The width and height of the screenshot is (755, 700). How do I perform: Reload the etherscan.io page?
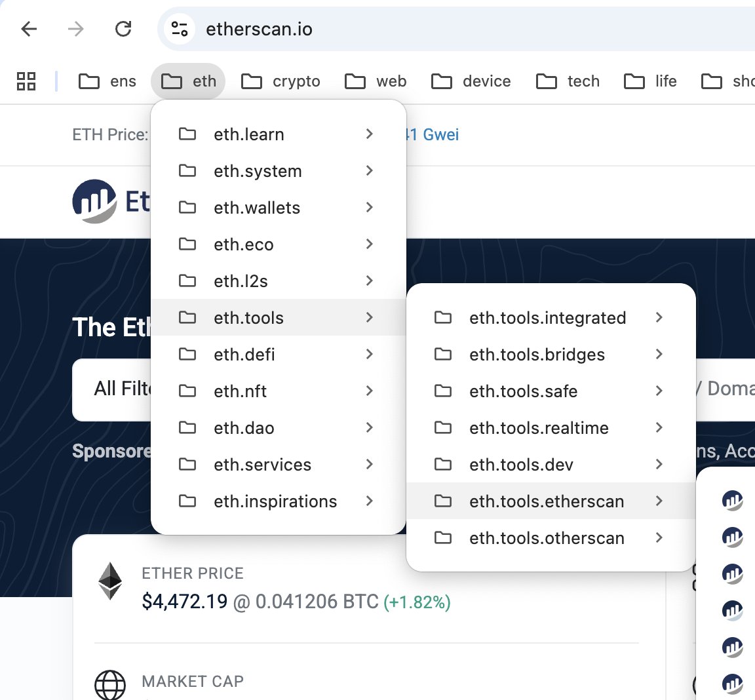click(x=123, y=29)
